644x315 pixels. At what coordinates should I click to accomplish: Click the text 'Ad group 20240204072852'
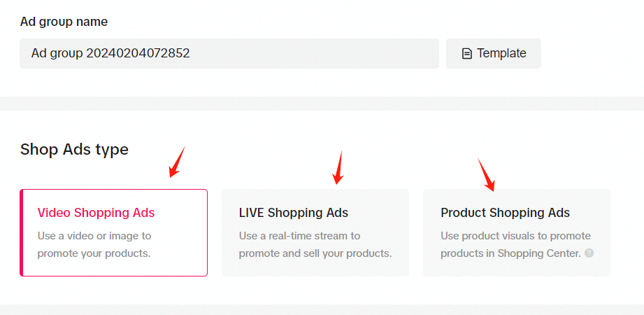(x=110, y=53)
